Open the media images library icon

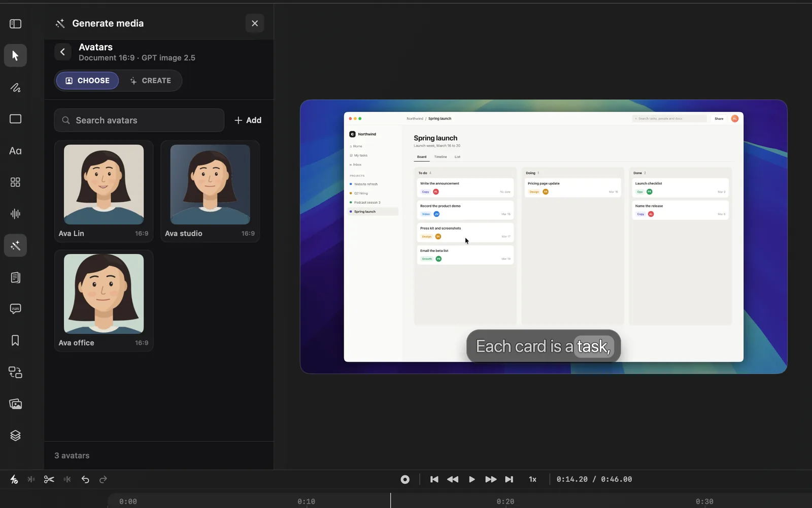15,404
